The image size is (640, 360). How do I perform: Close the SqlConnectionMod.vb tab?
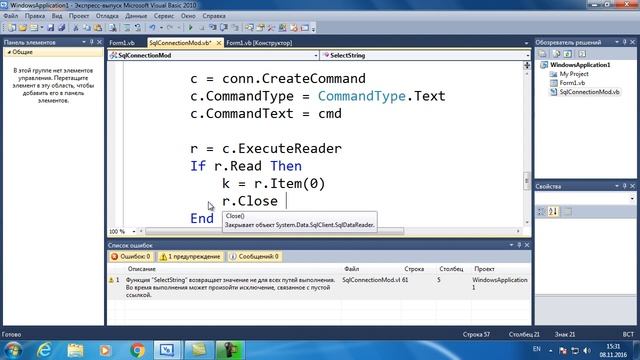[x=219, y=43]
